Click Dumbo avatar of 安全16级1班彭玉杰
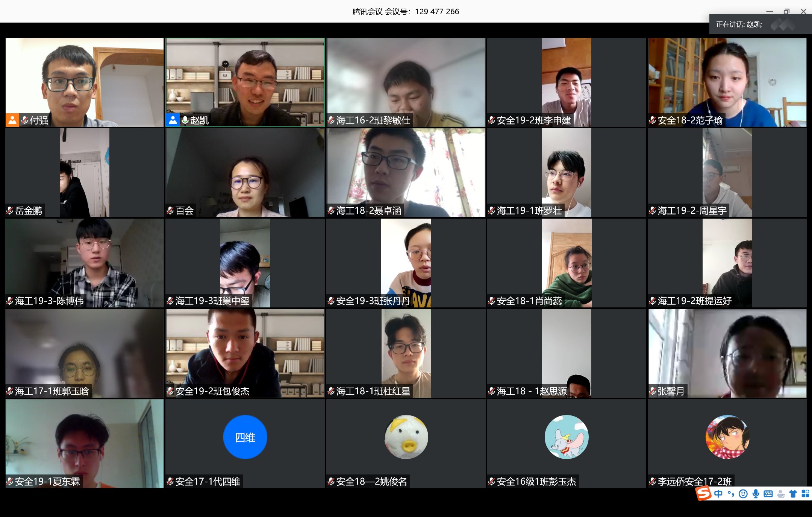Image resolution: width=812 pixels, height=517 pixels. [x=567, y=437]
